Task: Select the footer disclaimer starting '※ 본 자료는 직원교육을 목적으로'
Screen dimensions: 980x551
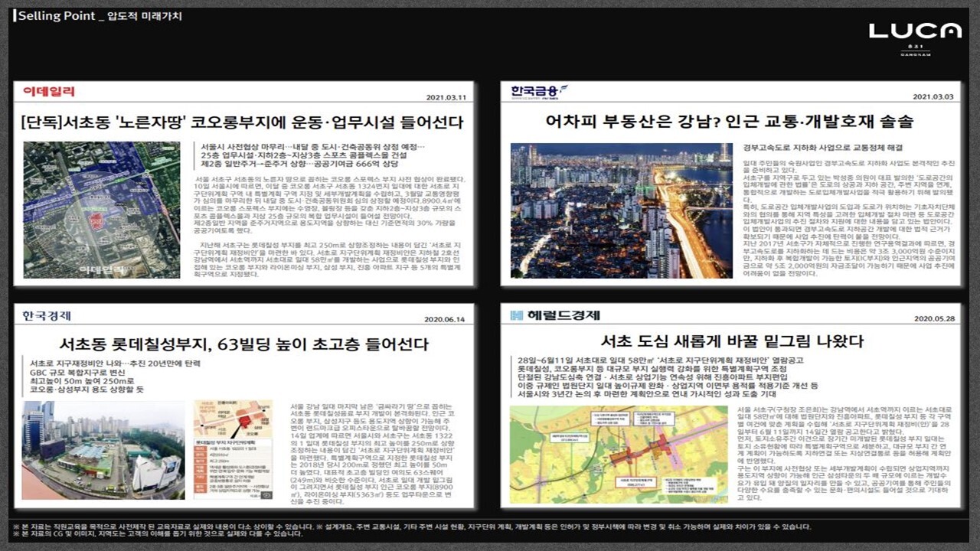Action: pos(411,527)
